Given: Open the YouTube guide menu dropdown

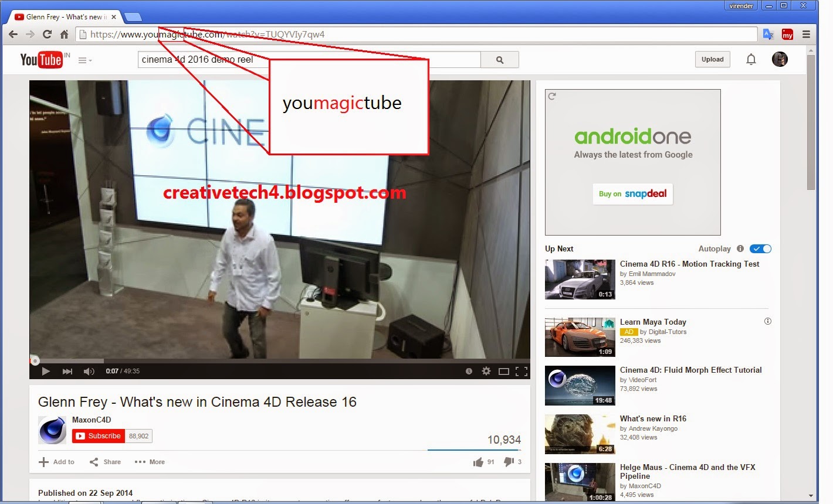Looking at the screenshot, I should click(85, 60).
